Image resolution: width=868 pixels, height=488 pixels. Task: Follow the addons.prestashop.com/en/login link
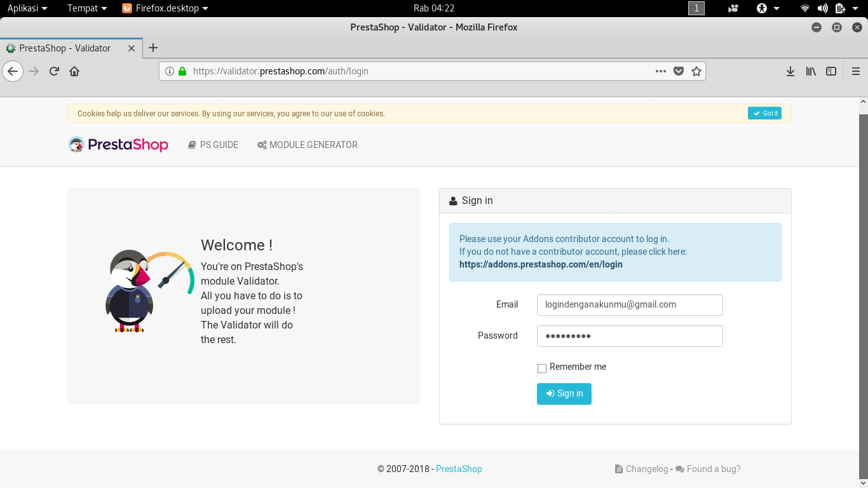(541, 264)
